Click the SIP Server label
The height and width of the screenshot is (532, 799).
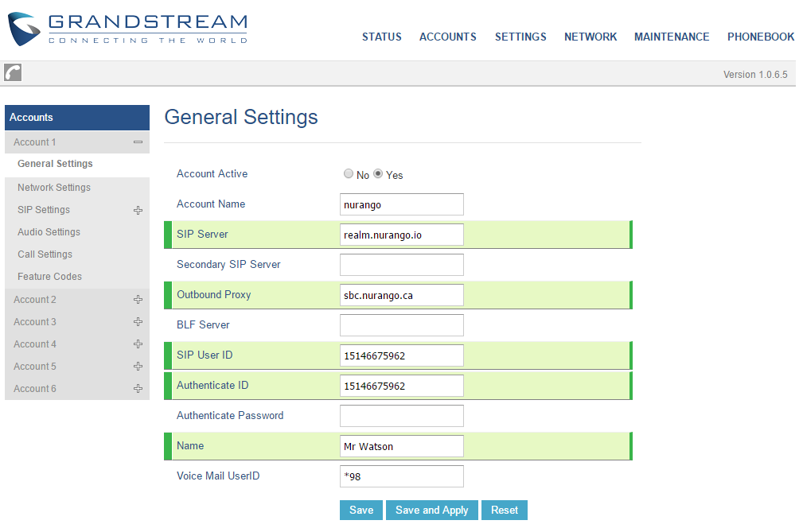tap(202, 234)
